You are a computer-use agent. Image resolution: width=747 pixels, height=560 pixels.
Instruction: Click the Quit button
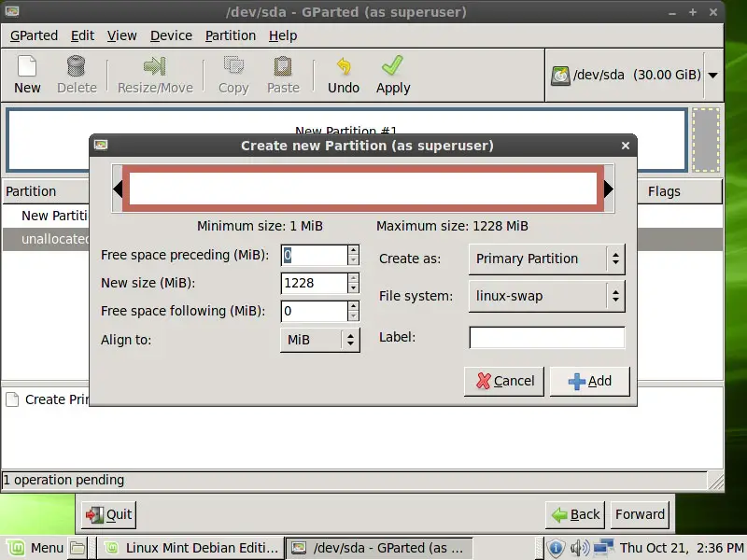108,515
